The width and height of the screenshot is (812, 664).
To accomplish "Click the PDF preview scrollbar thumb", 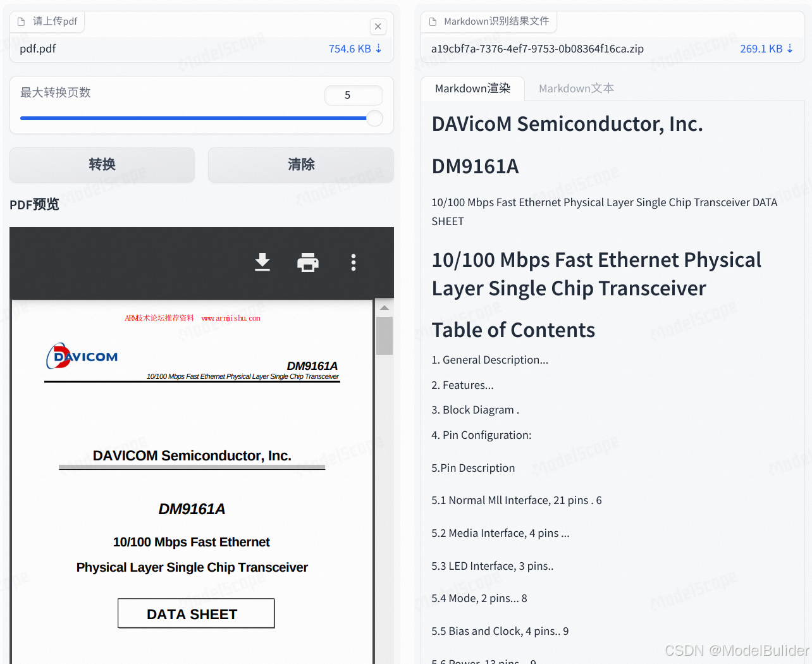I will [x=384, y=336].
